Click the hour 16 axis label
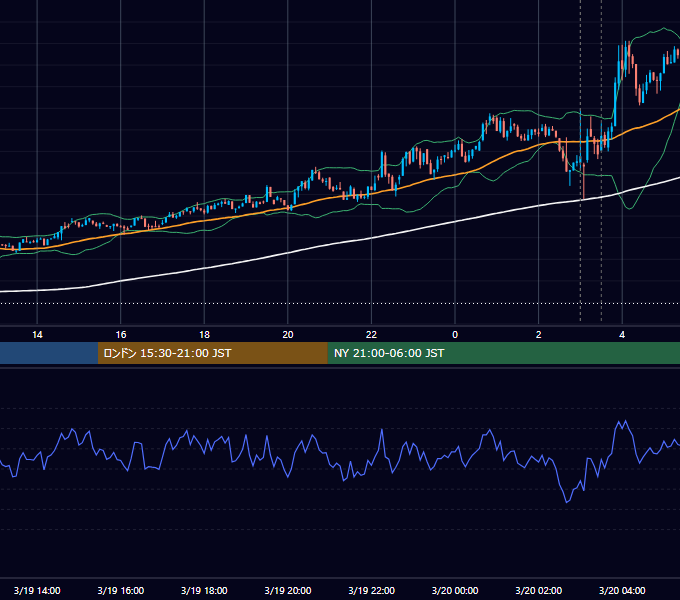The image size is (680, 600). click(121, 335)
